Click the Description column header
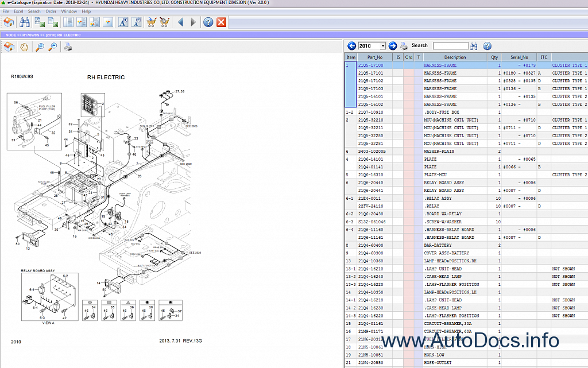 point(455,57)
